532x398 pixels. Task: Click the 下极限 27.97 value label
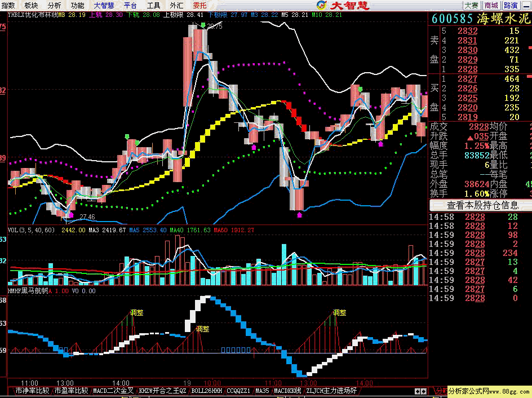[228, 15]
